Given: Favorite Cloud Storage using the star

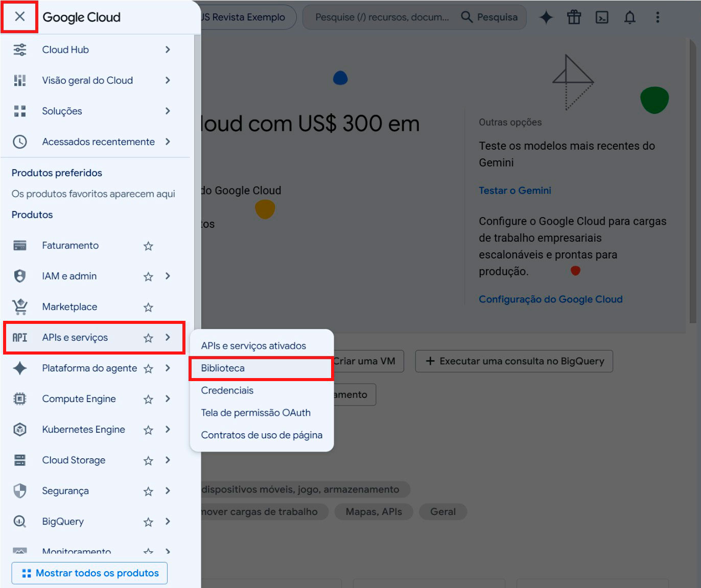Looking at the screenshot, I should (148, 461).
